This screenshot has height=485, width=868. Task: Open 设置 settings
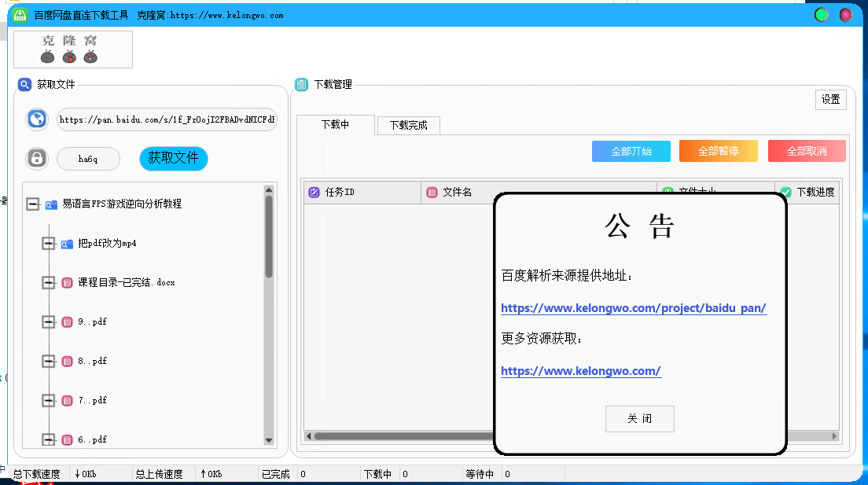point(831,100)
